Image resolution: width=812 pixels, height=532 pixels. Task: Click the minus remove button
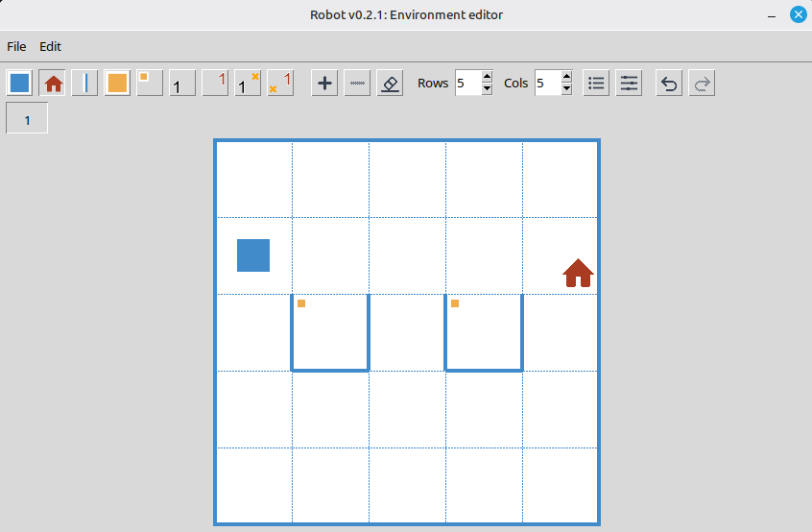coord(357,83)
